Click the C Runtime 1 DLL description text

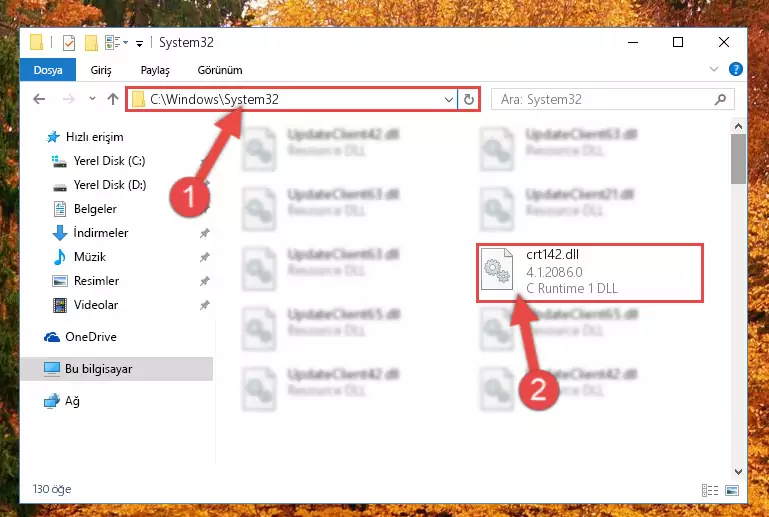[x=571, y=288]
